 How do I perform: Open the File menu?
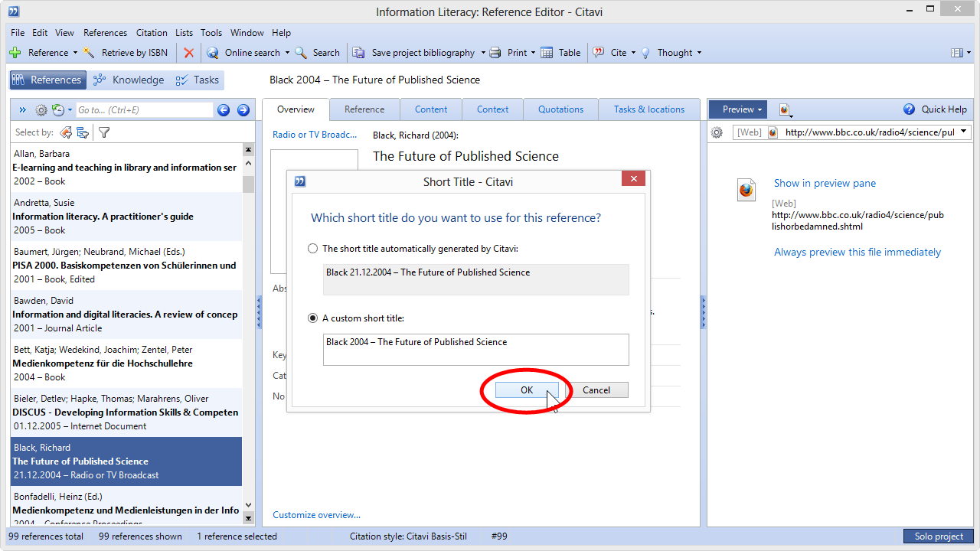[18, 33]
